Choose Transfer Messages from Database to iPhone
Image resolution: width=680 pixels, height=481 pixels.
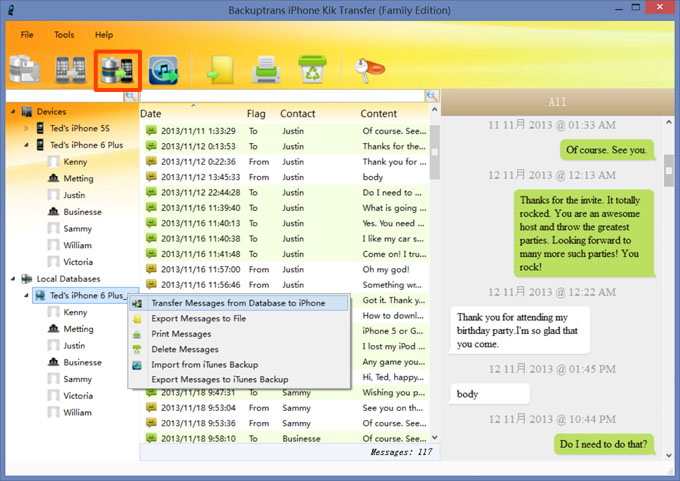239,303
